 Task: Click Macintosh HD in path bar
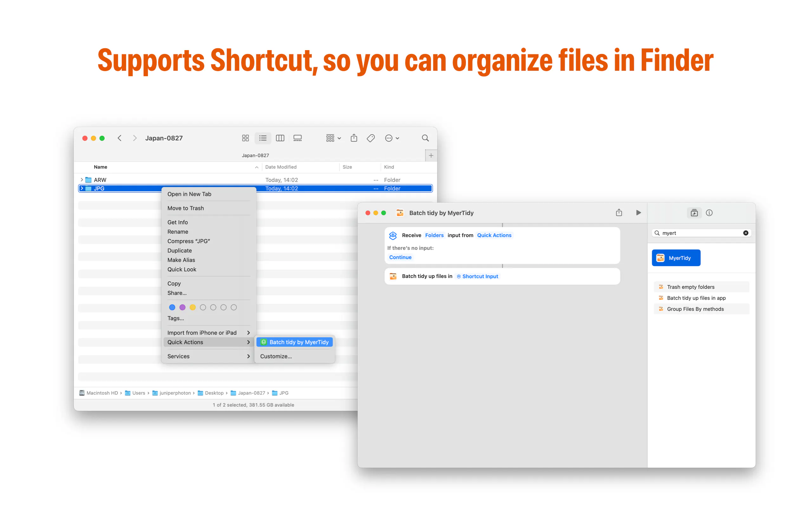click(98, 393)
